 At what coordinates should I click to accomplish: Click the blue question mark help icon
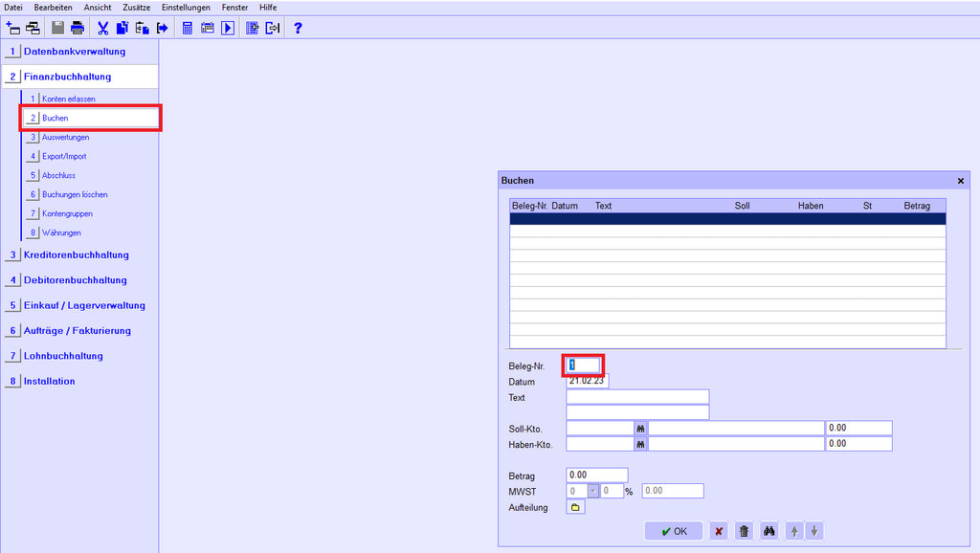coord(298,28)
